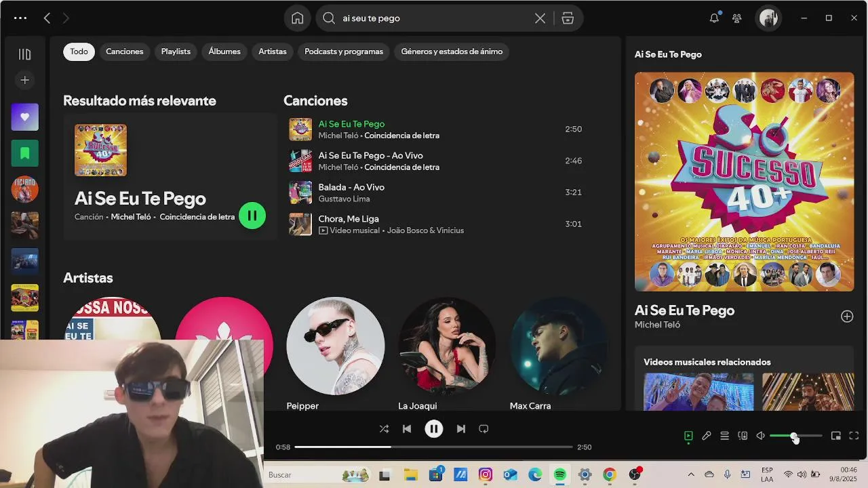The height and width of the screenshot is (488, 868).
Task: Open the Liked Songs heart tile
Action: click(x=25, y=117)
